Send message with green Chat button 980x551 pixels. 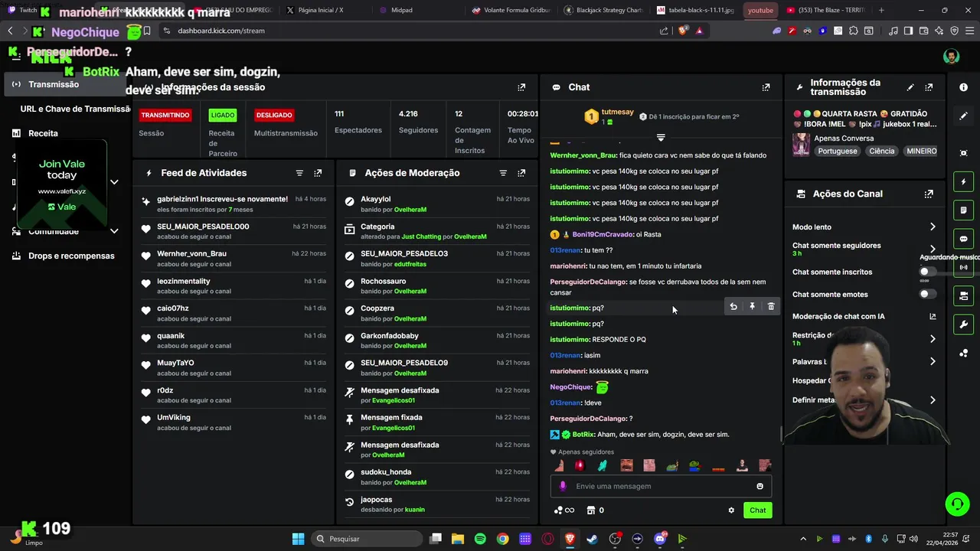tap(757, 510)
